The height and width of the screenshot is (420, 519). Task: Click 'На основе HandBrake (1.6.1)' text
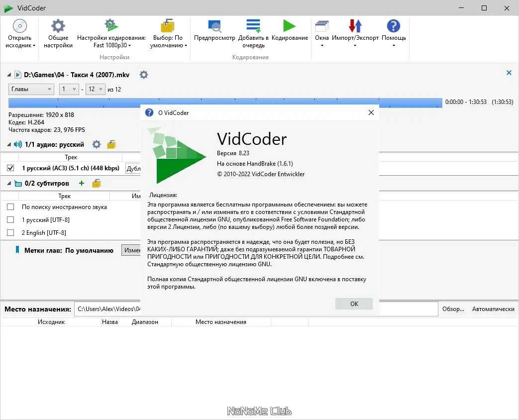tap(255, 164)
